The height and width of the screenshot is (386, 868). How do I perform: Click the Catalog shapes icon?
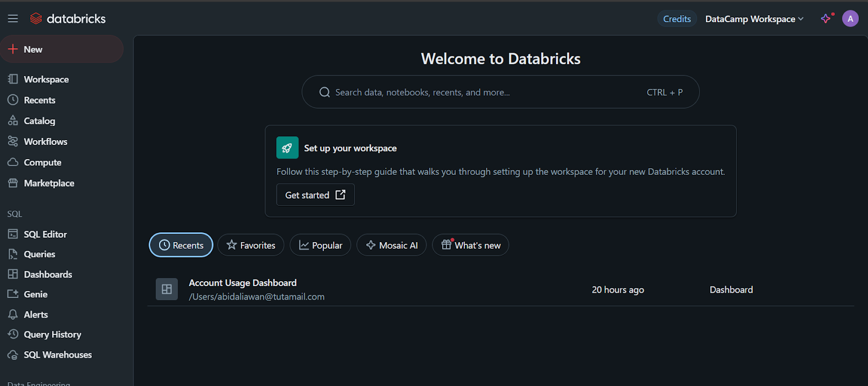[13, 121]
